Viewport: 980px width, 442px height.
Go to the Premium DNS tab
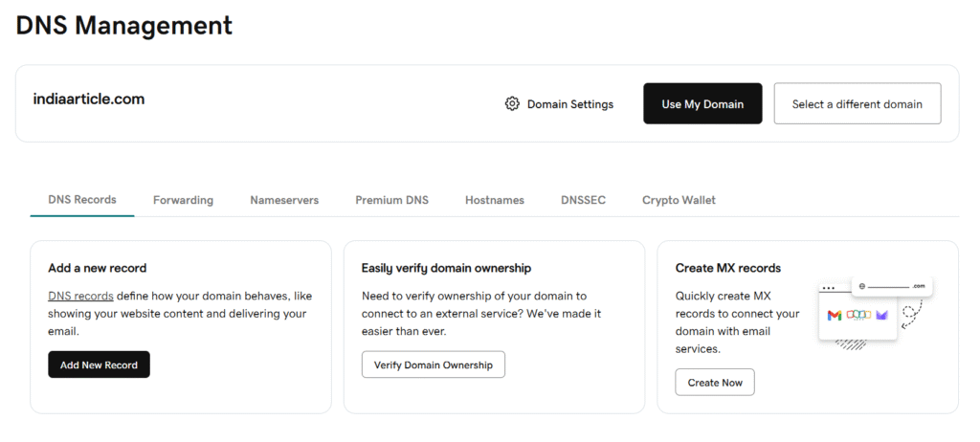pyautogui.click(x=391, y=200)
